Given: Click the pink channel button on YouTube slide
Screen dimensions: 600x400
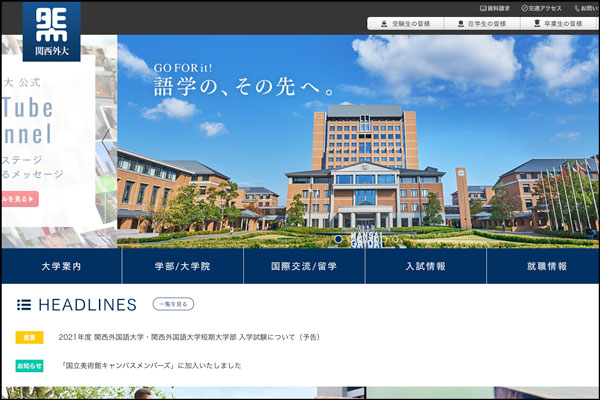Looking at the screenshot, I should click(x=20, y=199).
